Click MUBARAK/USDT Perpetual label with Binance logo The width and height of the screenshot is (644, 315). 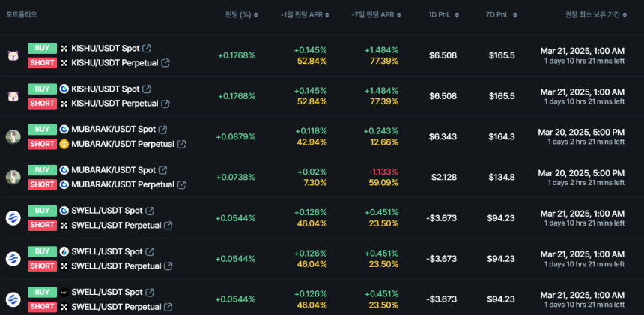coord(123,144)
